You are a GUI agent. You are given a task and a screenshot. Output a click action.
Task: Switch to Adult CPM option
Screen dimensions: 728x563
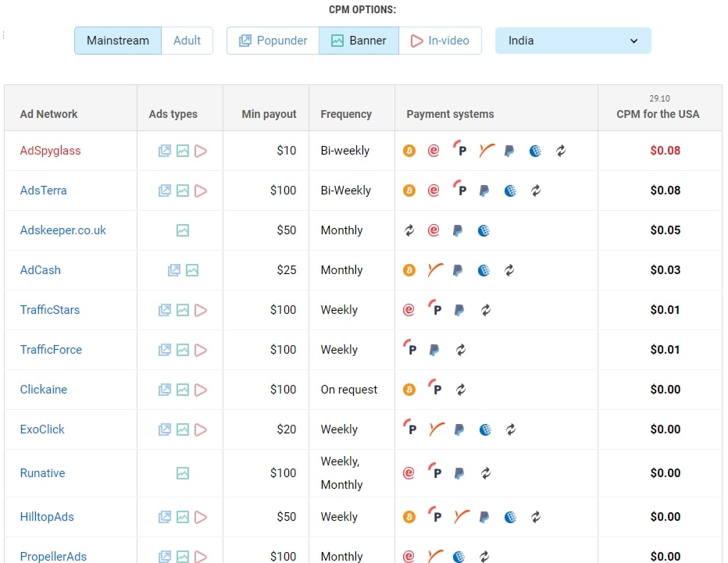(x=187, y=41)
